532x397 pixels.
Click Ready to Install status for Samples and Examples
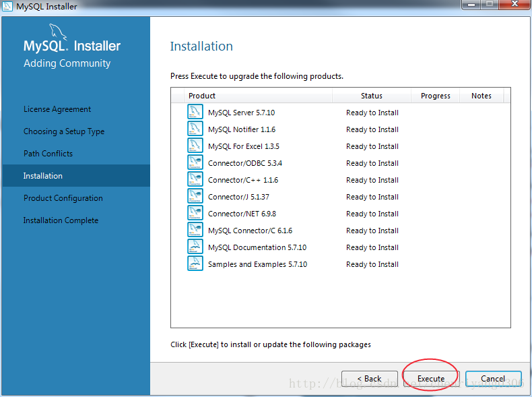(x=372, y=264)
